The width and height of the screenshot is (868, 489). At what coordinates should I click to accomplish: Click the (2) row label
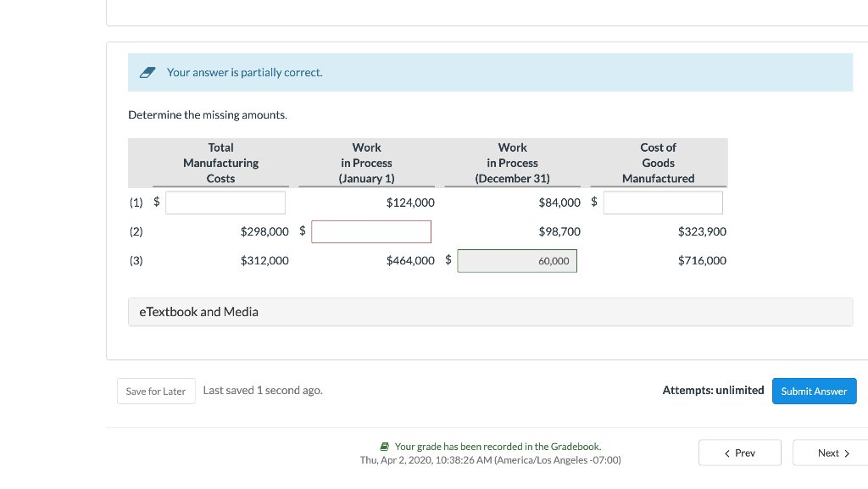tap(136, 231)
